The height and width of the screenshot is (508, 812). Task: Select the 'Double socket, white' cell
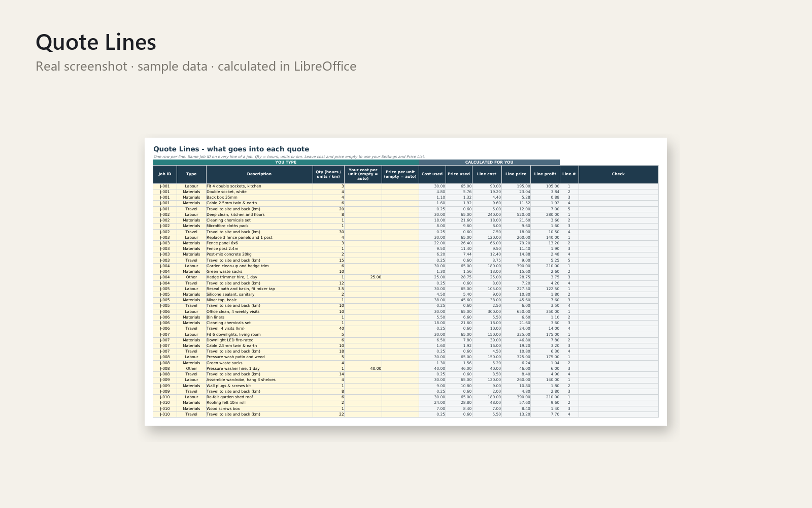(x=259, y=192)
